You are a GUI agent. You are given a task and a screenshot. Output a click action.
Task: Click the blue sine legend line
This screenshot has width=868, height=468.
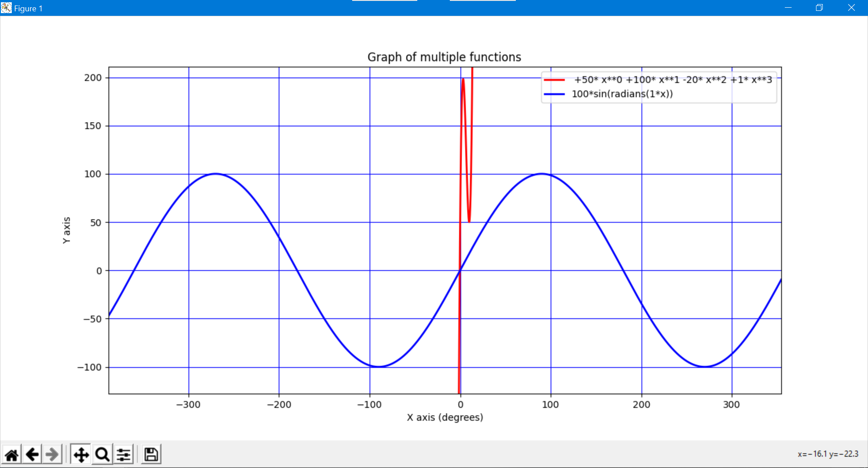point(554,94)
